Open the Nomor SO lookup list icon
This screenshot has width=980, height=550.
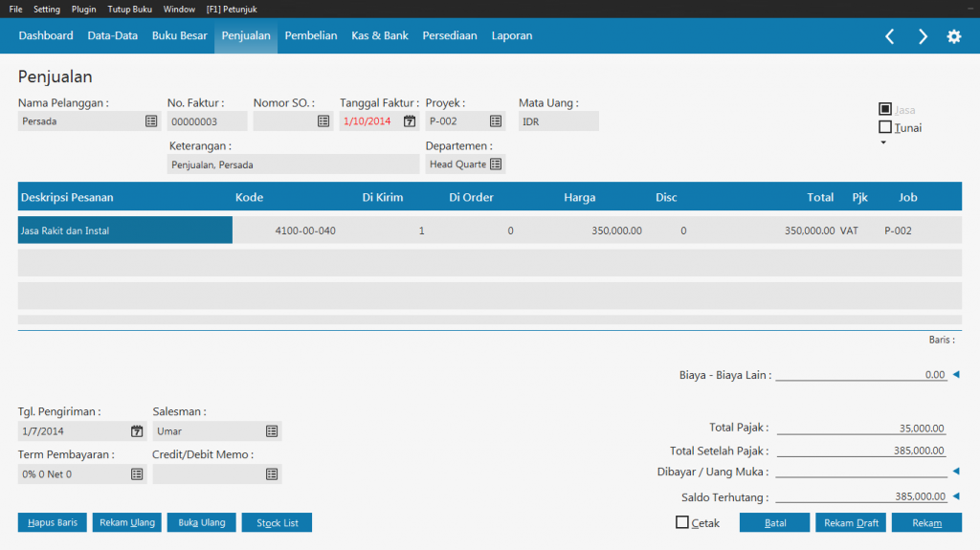[323, 121]
